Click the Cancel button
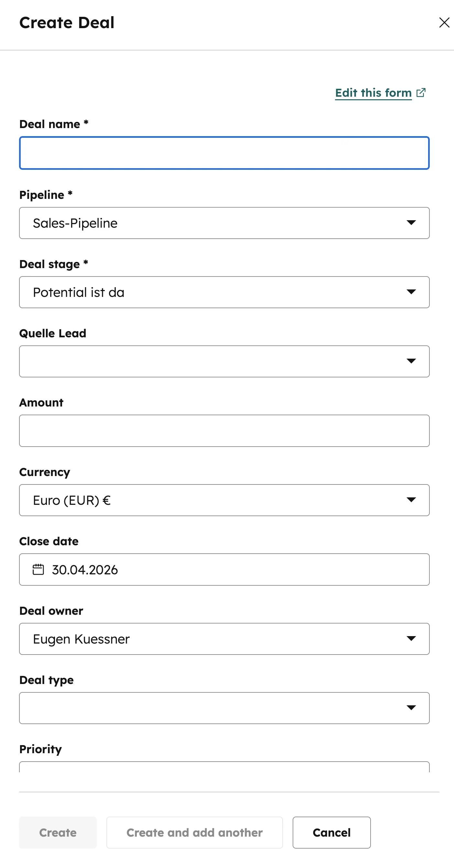Screen dimensions: 454x868 pos(331,832)
